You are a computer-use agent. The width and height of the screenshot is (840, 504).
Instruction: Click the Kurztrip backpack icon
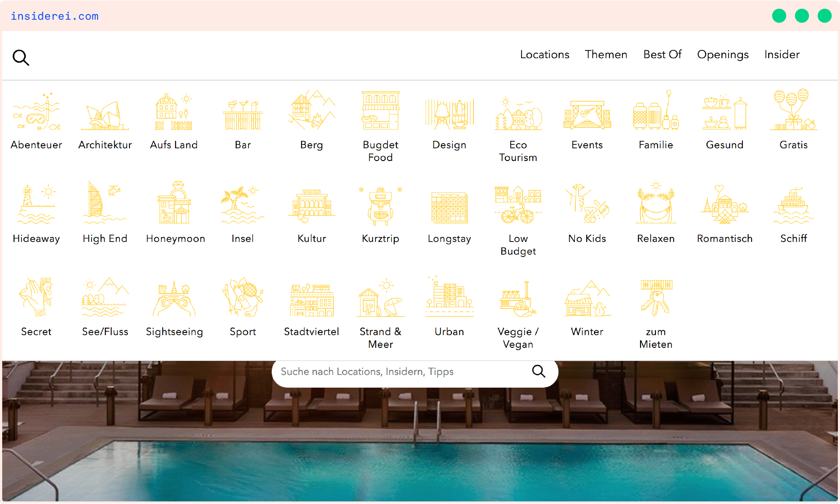[380, 205]
